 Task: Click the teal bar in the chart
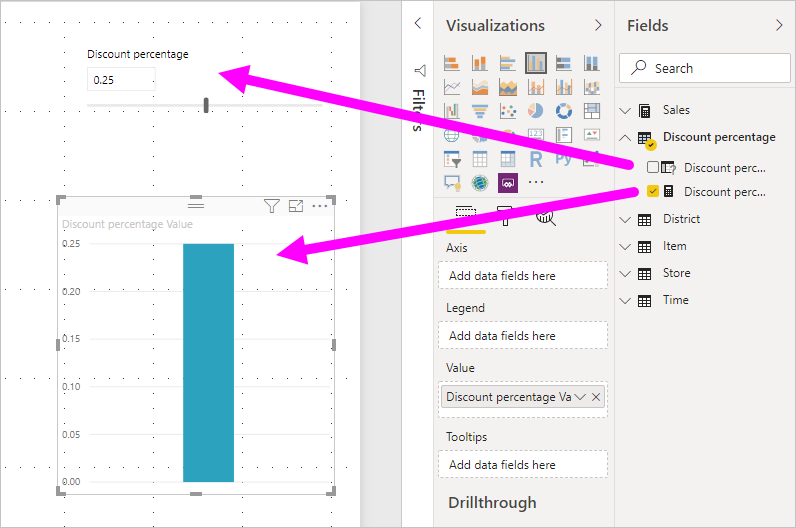(x=208, y=362)
